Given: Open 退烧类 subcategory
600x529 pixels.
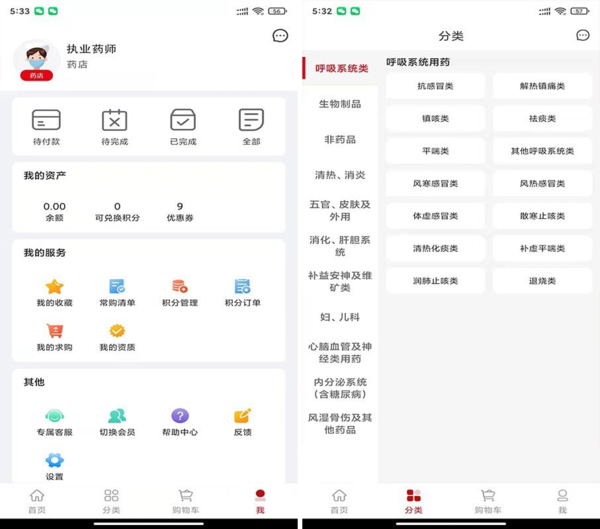Looking at the screenshot, I should (542, 281).
